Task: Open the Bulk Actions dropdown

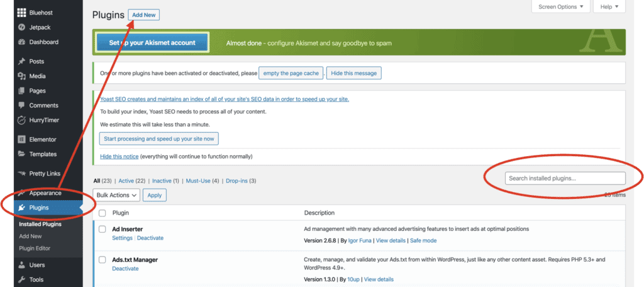Action: click(x=116, y=195)
